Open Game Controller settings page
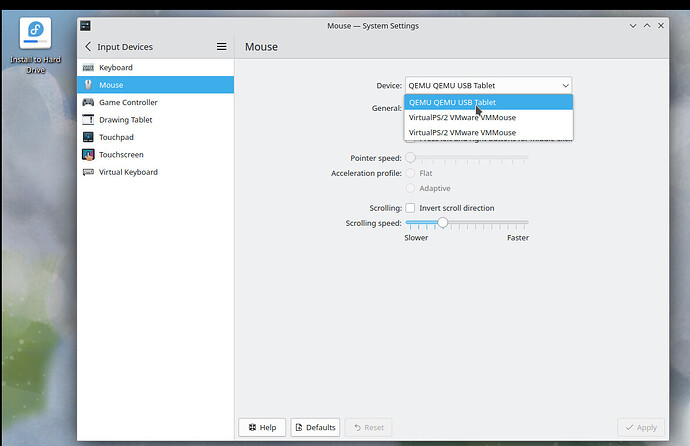Viewport: 690px width, 446px height. pos(155,102)
